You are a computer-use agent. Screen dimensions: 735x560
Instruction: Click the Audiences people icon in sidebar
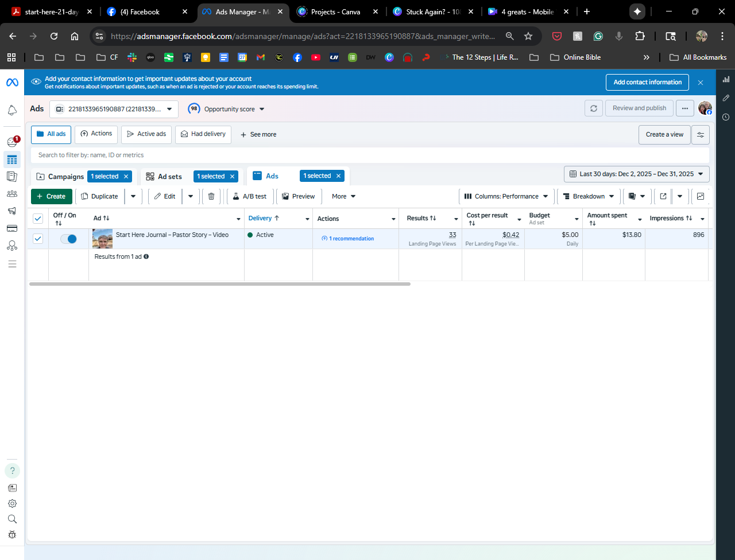(12, 194)
